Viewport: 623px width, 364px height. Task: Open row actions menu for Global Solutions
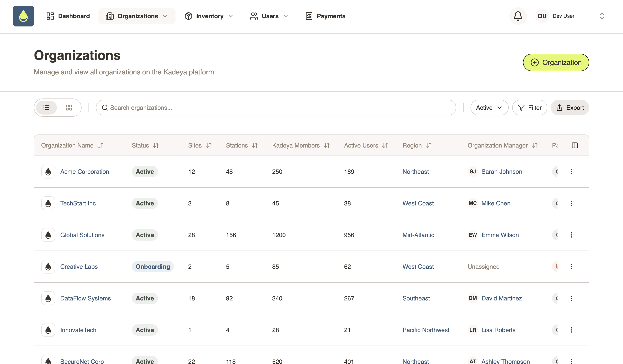pos(571,235)
